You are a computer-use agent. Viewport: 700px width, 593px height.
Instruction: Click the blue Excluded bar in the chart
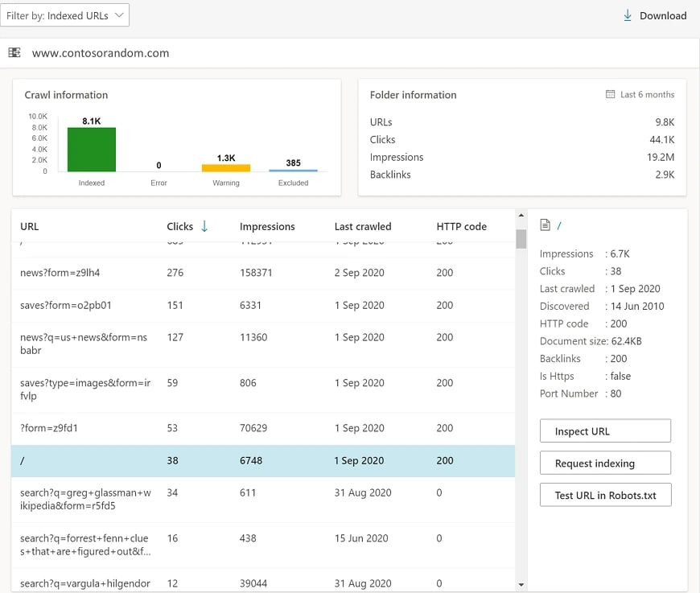pos(293,171)
